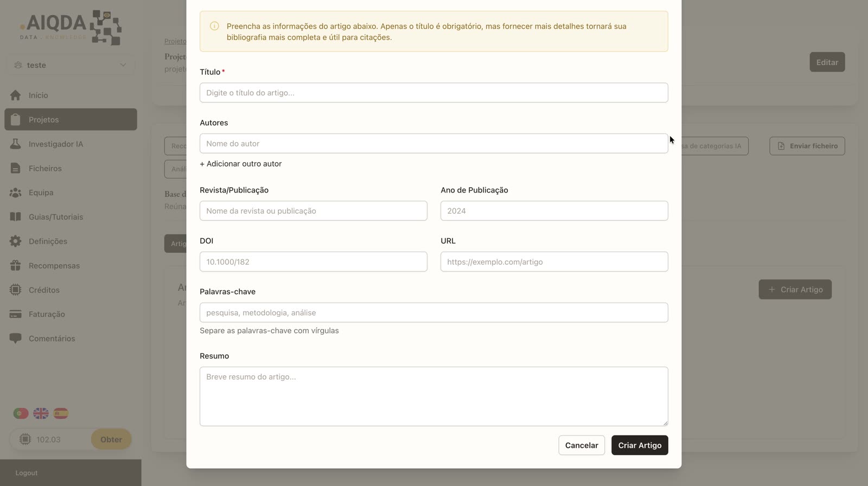Click the Obter credits button

[111, 439]
